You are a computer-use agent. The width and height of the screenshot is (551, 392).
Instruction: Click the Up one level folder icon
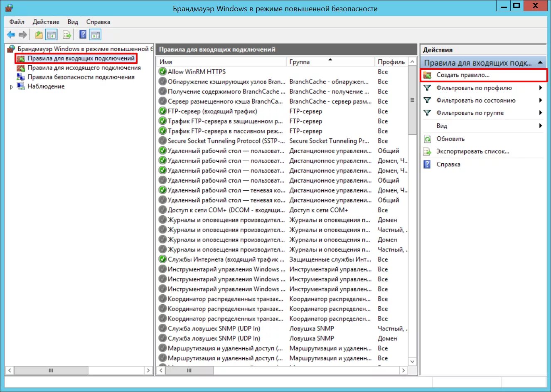[39, 35]
